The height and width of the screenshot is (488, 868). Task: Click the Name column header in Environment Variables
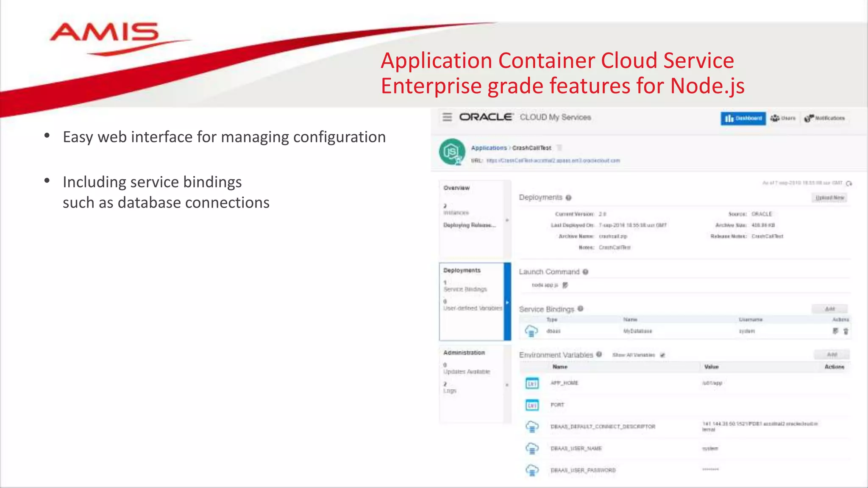(560, 367)
